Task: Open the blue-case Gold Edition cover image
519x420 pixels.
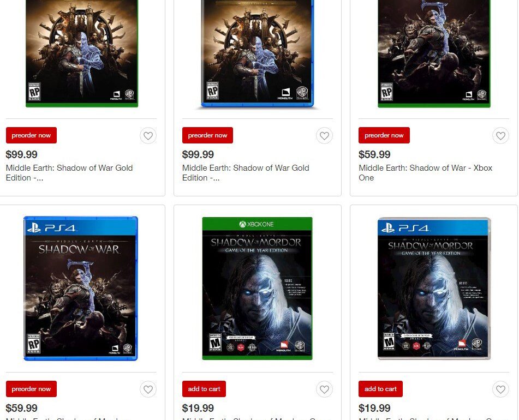Action: pos(258,53)
